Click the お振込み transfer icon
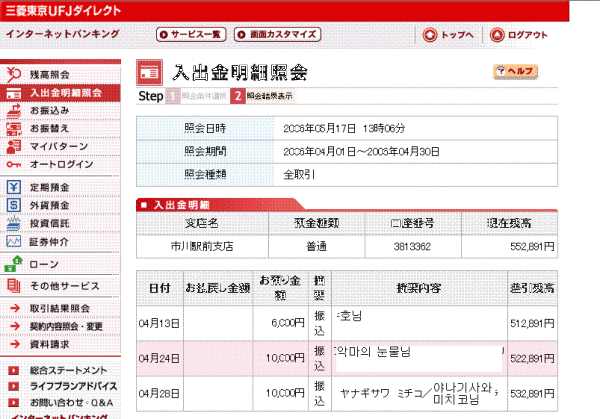This screenshot has height=419, width=600. coord(14,111)
